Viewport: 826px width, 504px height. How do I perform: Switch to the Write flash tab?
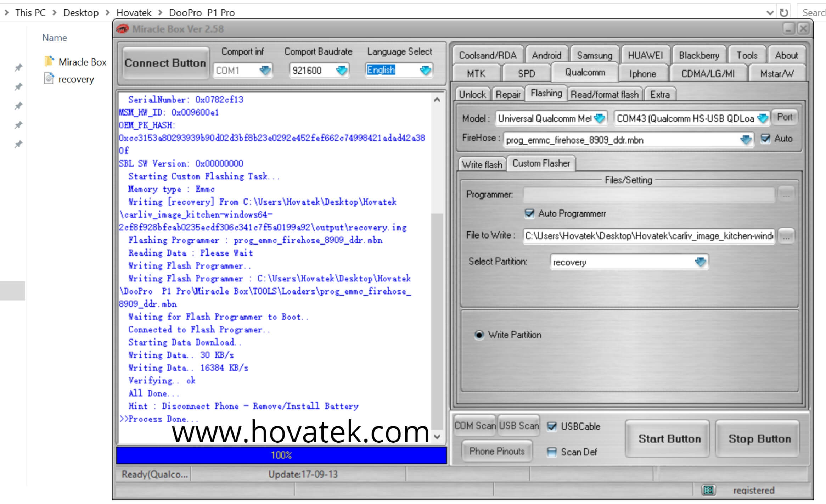pos(482,164)
